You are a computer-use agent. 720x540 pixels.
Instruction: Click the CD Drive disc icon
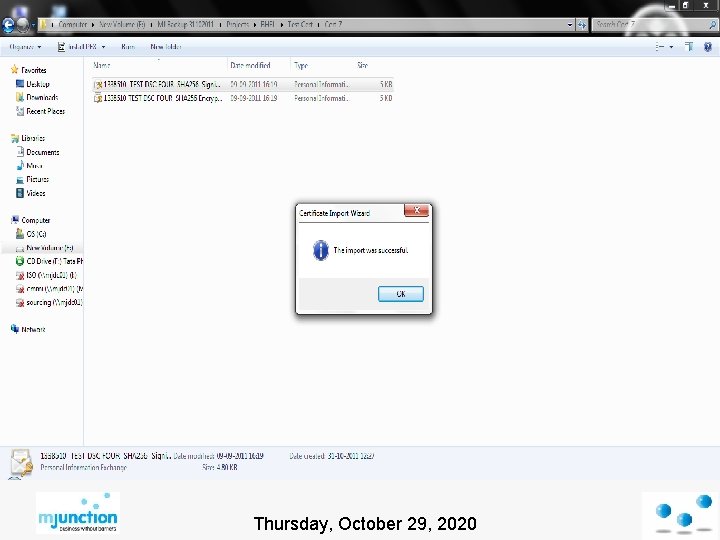20,261
